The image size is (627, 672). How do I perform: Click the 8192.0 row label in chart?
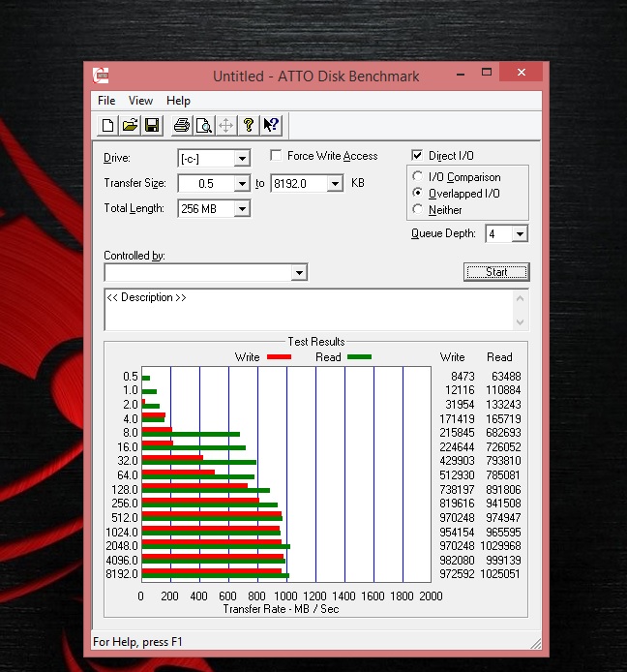[x=122, y=574]
